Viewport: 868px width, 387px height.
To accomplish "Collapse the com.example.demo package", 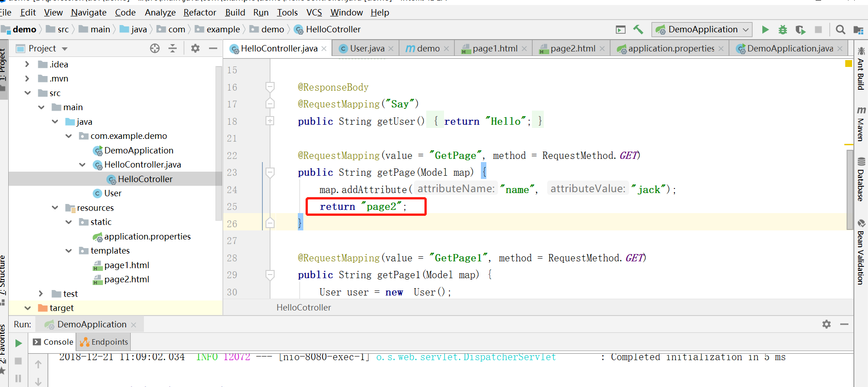I will point(68,136).
